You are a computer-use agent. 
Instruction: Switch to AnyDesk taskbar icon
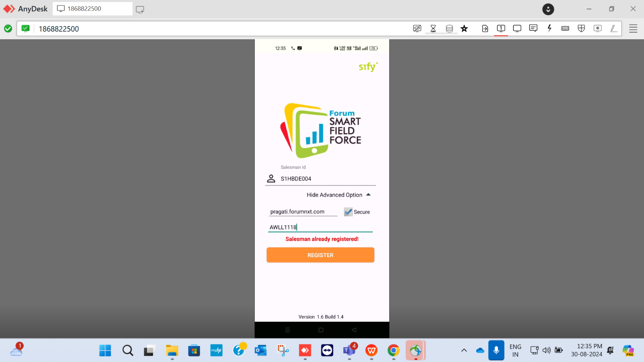(x=305, y=350)
